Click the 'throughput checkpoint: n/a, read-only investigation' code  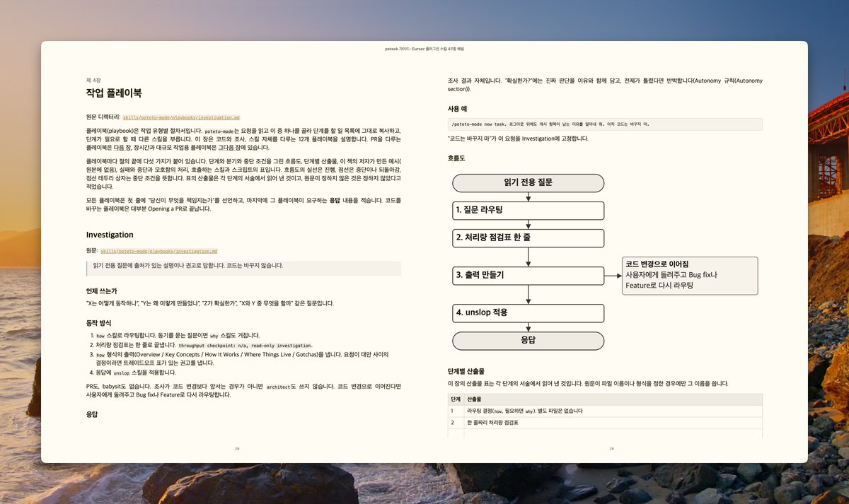tap(245, 345)
